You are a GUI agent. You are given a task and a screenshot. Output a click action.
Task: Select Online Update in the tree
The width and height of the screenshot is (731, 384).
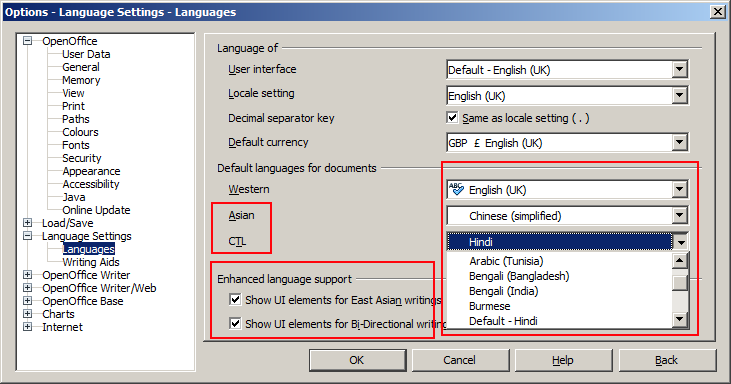(x=96, y=211)
